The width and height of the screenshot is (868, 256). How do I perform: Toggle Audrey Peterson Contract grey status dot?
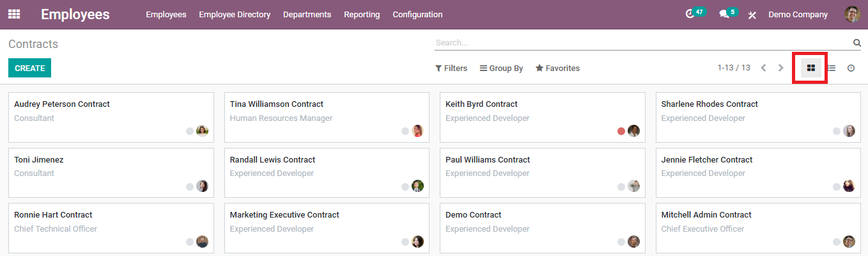click(190, 131)
